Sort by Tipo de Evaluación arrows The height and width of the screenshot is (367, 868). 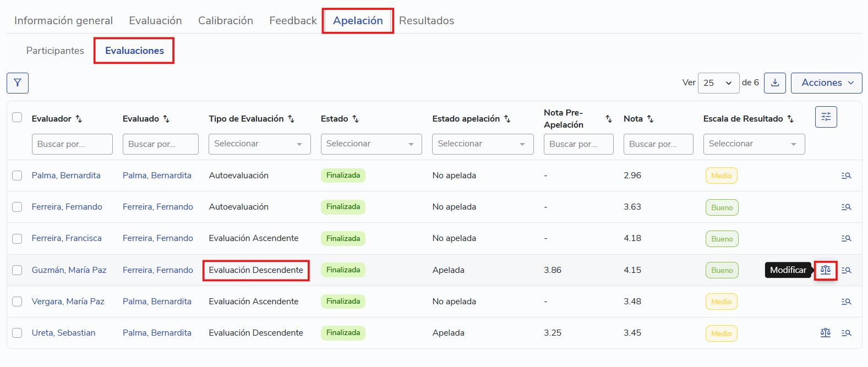(x=291, y=119)
